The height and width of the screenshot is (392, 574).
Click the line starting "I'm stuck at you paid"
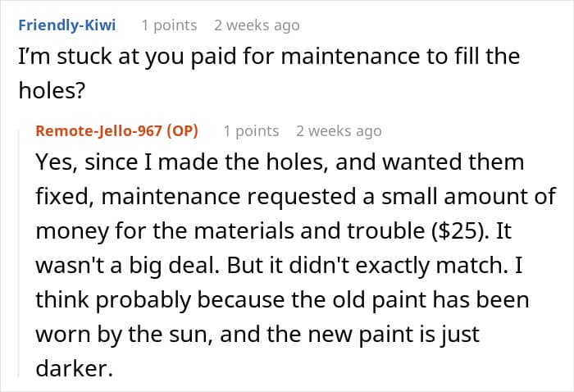(269, 57)
